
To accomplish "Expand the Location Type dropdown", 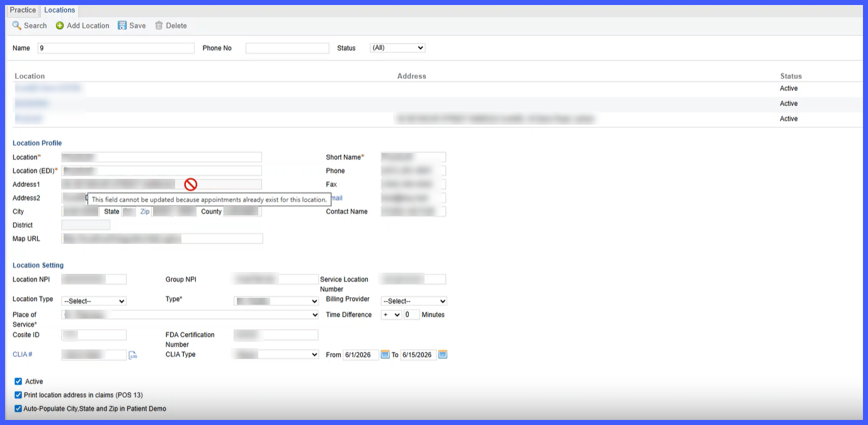I will 94,301.
